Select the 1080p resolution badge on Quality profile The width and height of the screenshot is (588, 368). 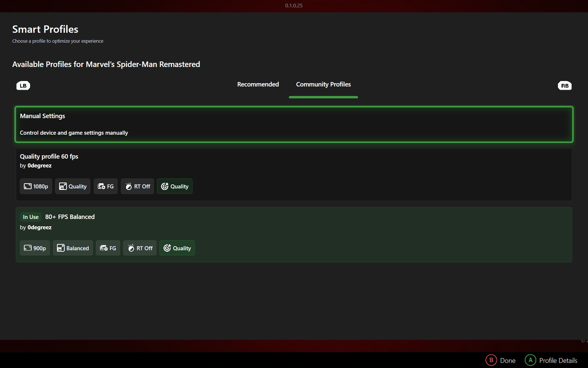coord(36,186)
